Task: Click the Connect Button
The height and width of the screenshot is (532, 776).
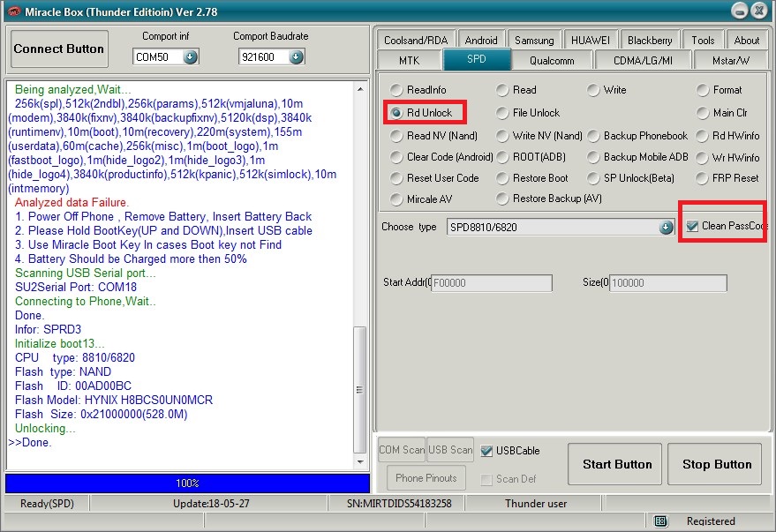Action: click(59, 49)
